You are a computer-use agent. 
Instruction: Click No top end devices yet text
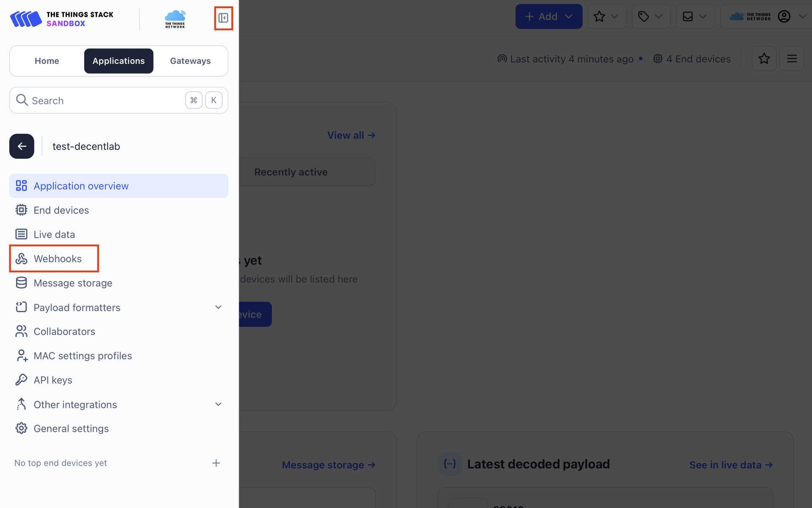[x=60, y=463]
